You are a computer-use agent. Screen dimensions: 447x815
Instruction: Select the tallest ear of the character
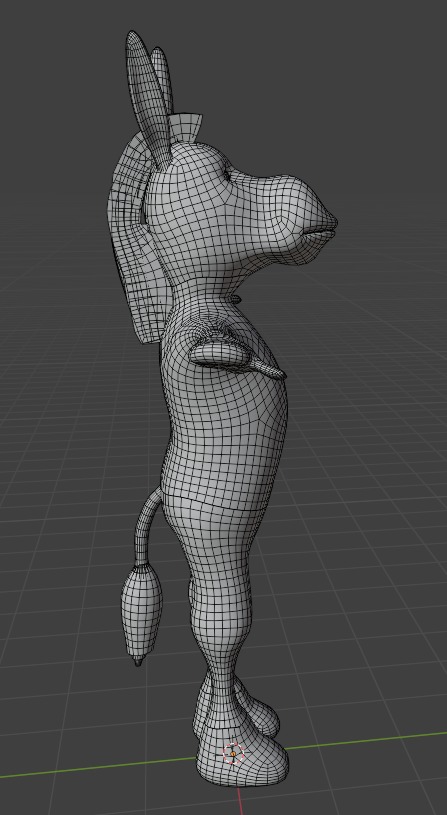tap(147, 99)
